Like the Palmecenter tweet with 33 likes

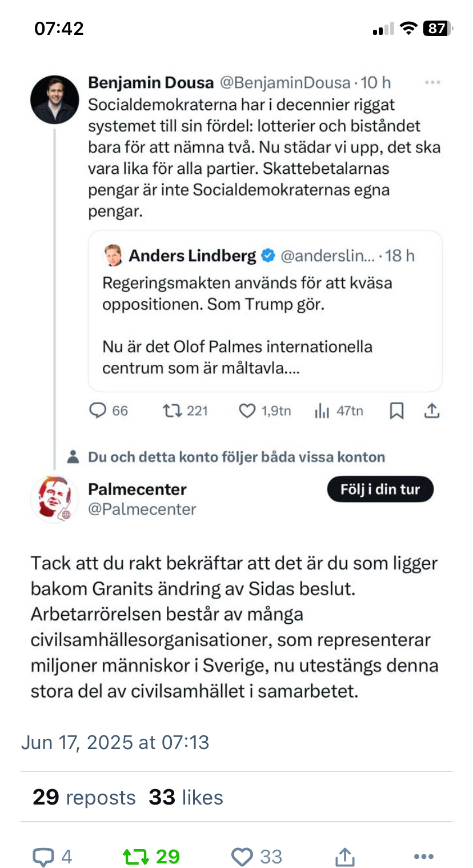coord(242,857)
